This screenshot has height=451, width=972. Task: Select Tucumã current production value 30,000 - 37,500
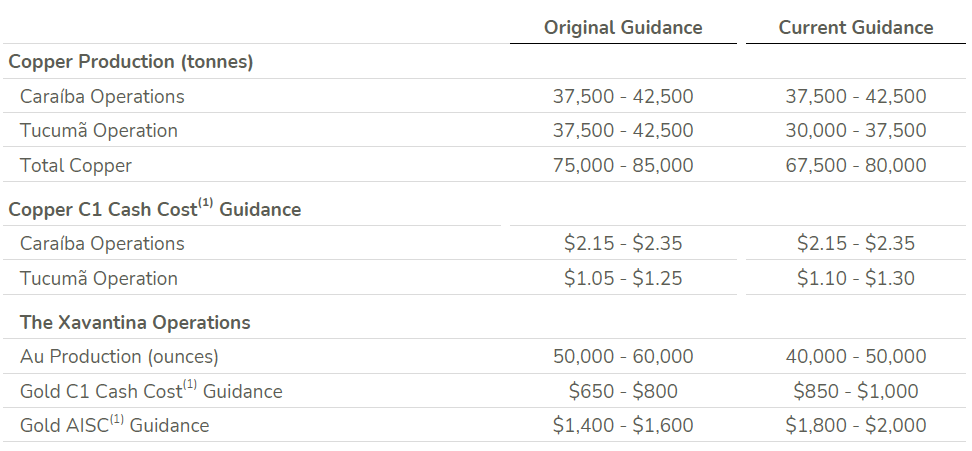point(855,131)
